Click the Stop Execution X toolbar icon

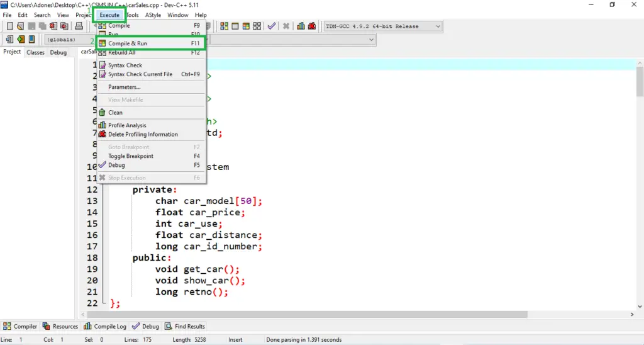point(286,26)
